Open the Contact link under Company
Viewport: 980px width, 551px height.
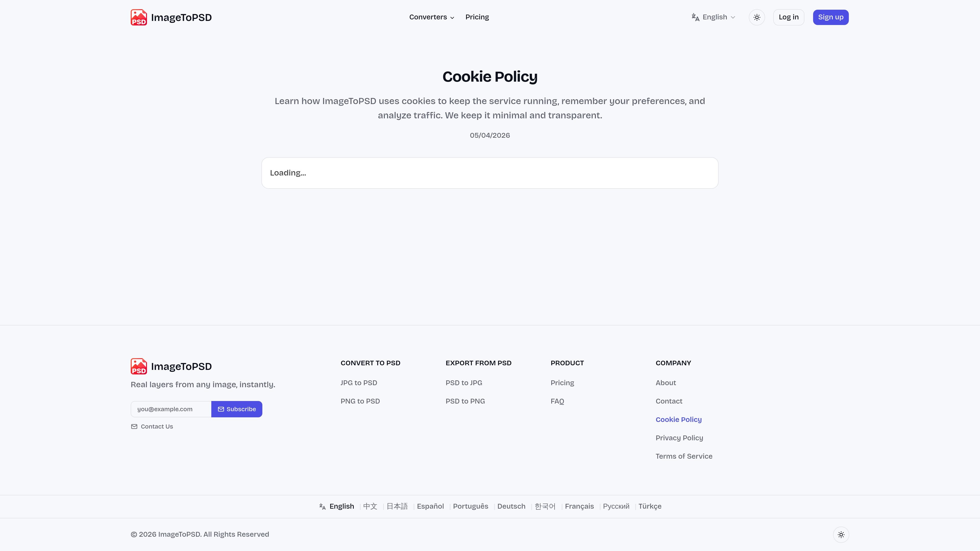pos(669,401)
